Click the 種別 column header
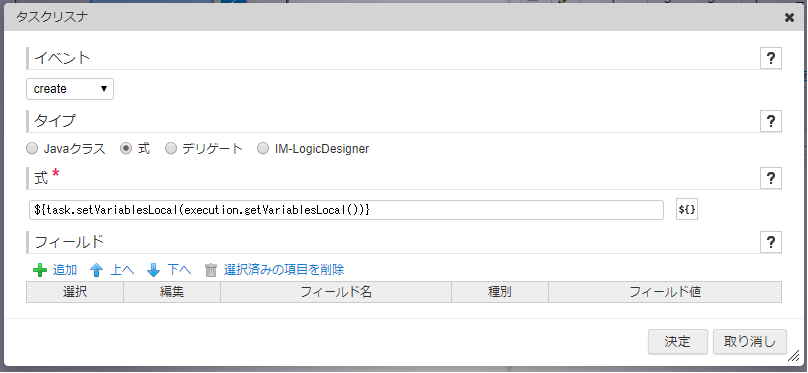Viewport: 808px width, 373px height. (500, 292)
